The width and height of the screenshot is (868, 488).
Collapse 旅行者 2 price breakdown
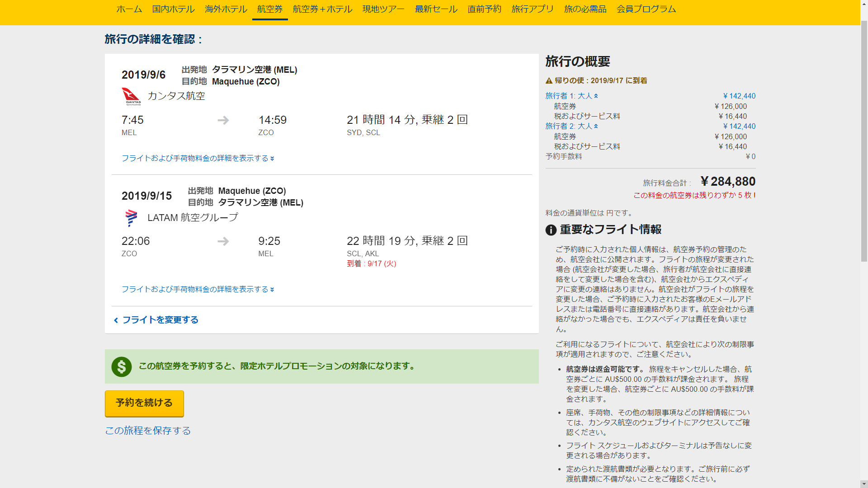point(571,126)
